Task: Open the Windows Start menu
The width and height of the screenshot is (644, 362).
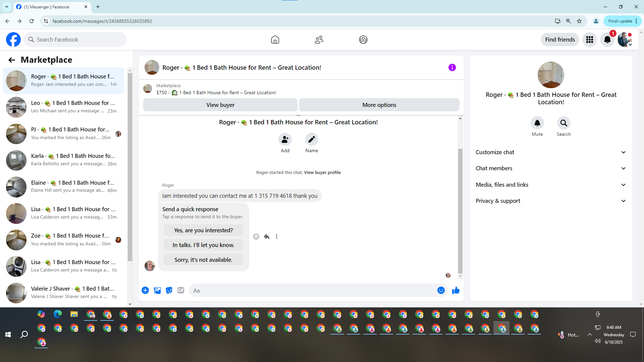Action: coord(8,335)
